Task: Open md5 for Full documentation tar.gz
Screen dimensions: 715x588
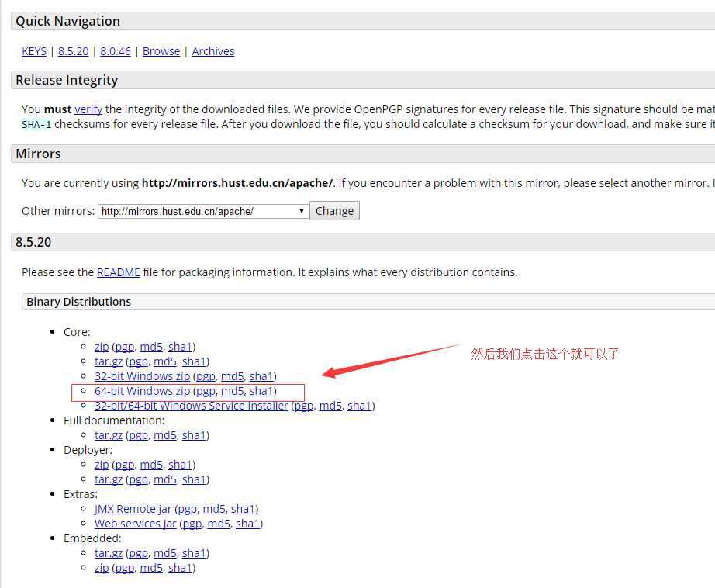Action: [165, 435]
